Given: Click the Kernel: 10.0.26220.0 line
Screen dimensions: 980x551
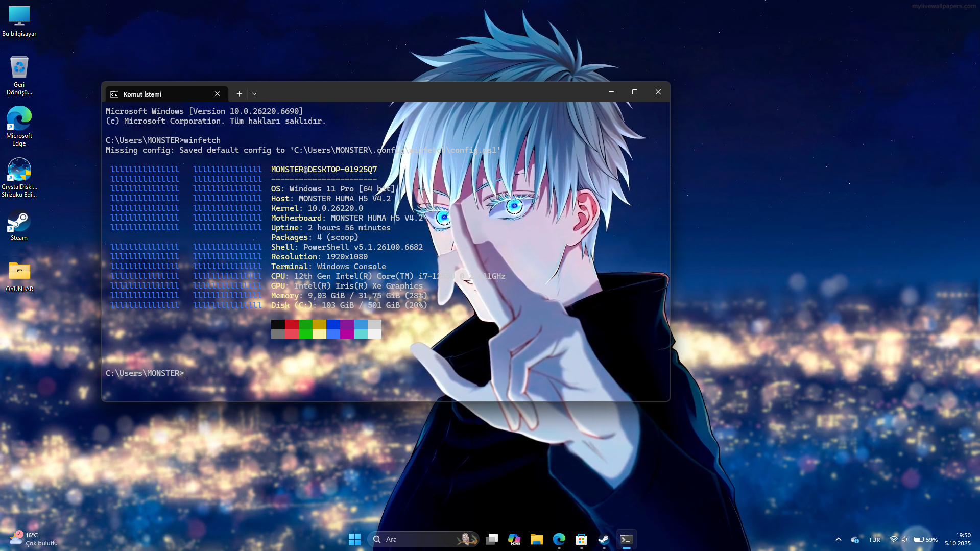Looking at the screenshot, I should tap(317, 208).
